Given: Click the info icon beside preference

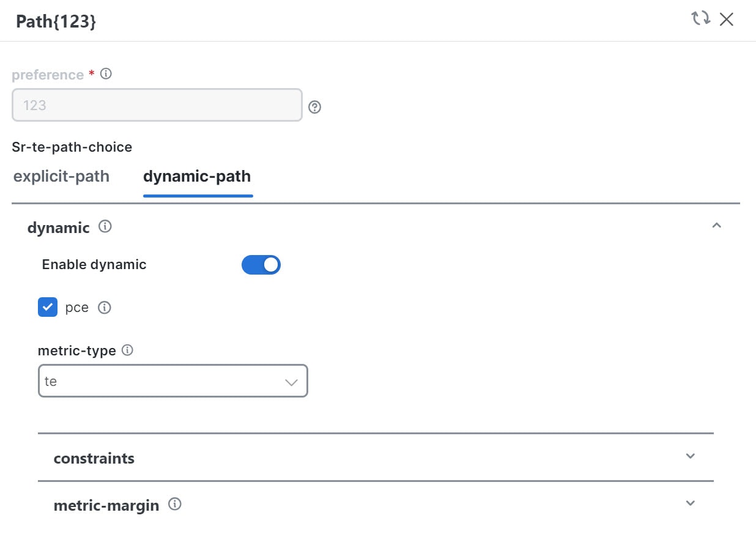Looking at the screenshot, I should [105, 73].
